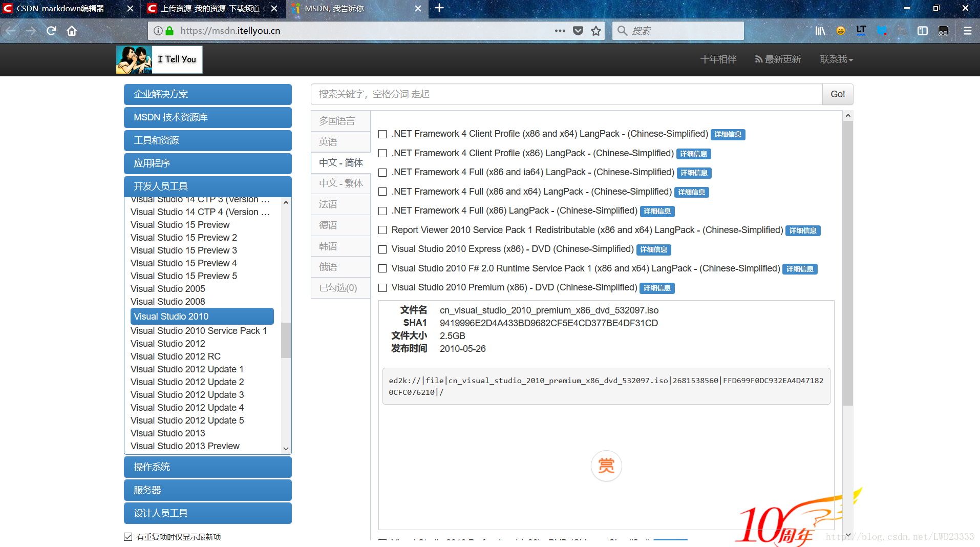Check Visual Studio 2010 Premium (x86) DVD box
This screenshot has width=980, height=547.
[x=382, y=288]
